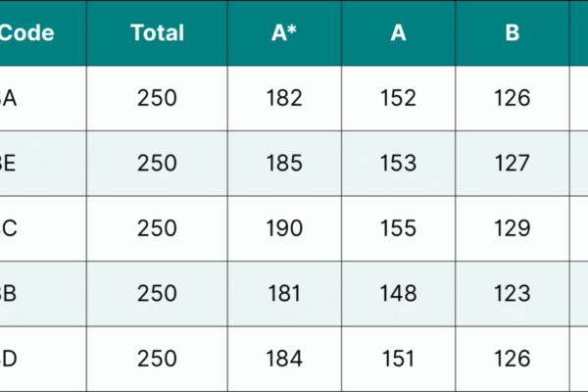Select the A* cell showing 181

coord(284,293)
